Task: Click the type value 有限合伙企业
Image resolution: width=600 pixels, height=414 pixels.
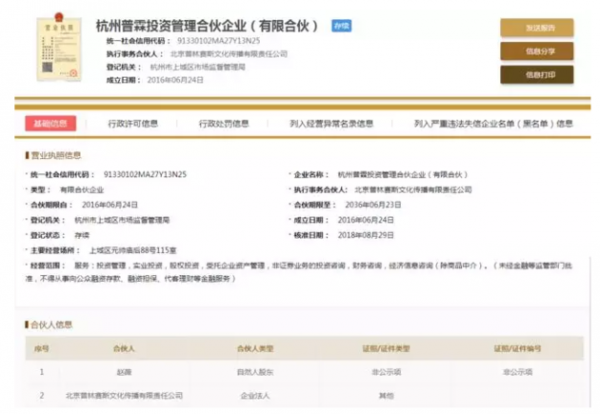Action: click(x=82, y=190)
